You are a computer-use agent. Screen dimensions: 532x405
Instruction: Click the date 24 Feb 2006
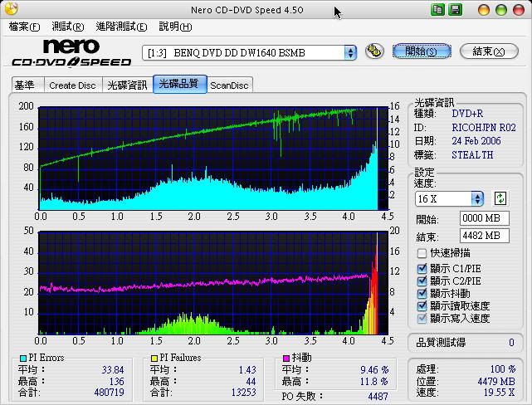pos(476,141)
